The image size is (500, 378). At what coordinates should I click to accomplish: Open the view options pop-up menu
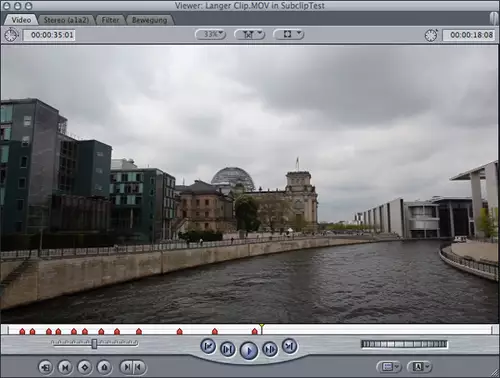coord(289,34)
